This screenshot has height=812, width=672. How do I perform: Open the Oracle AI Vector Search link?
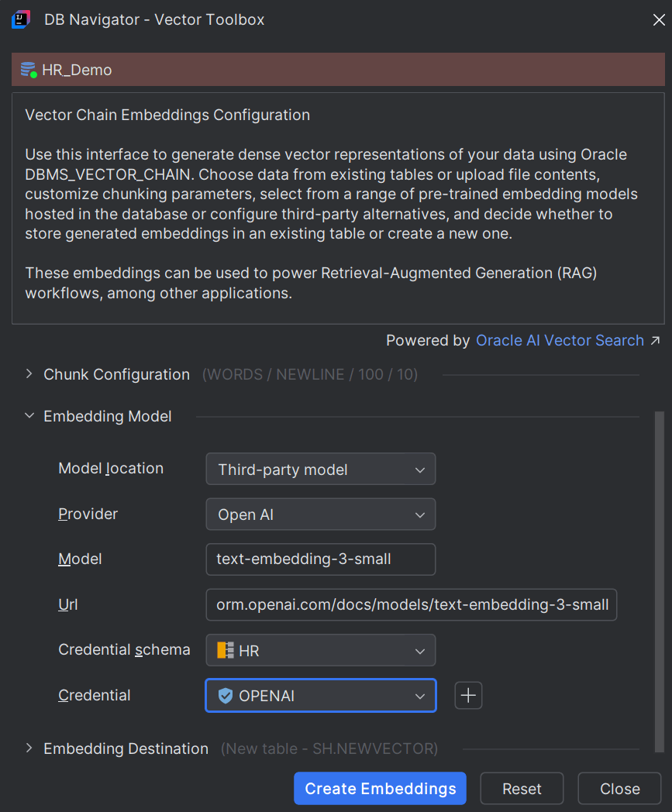(560, 340)
